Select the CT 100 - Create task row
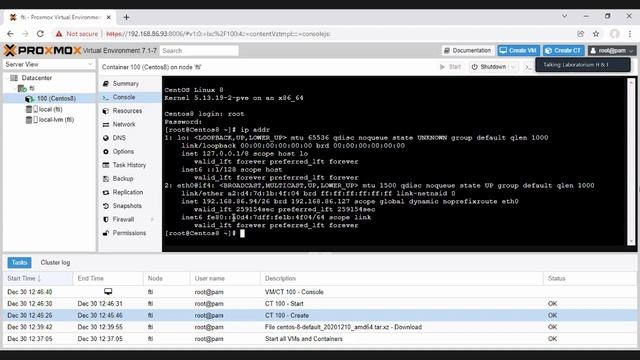This screenshot has height=360, width=640. tap(320, 315)
